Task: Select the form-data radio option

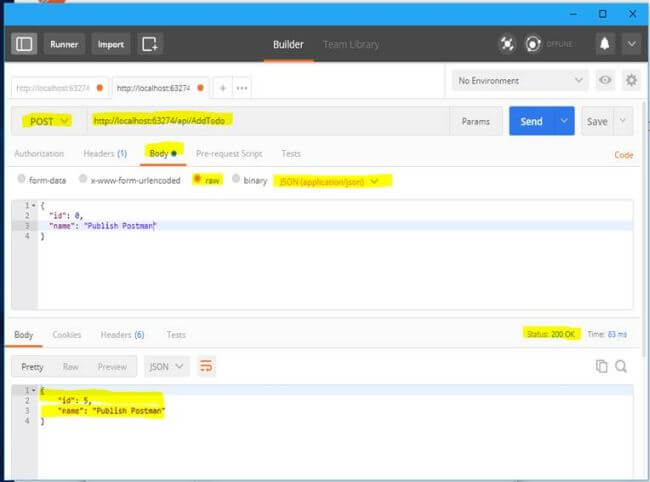Action: pos(21,179)
